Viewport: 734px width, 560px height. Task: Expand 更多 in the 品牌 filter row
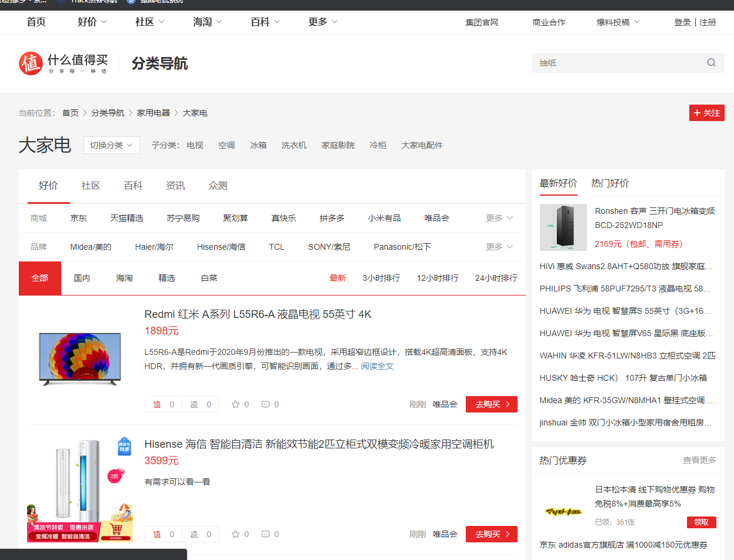click(x=500, y=247)
